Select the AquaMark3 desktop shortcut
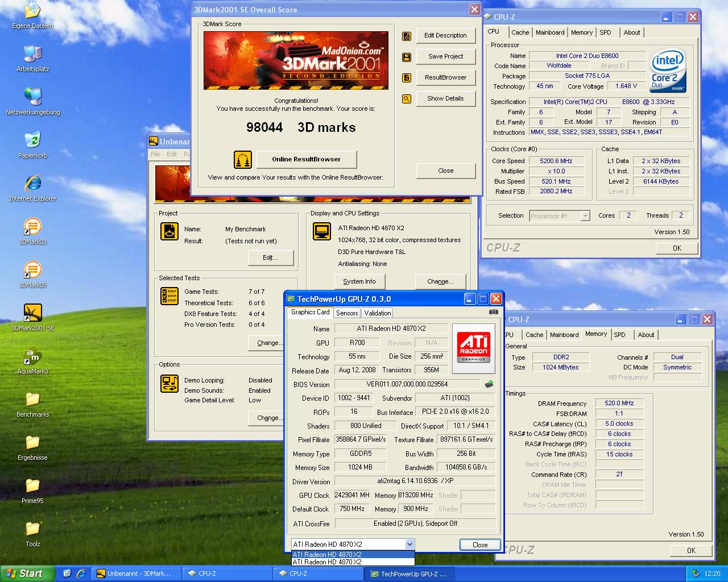The image size is (728, 582). [x=32, y=361]
